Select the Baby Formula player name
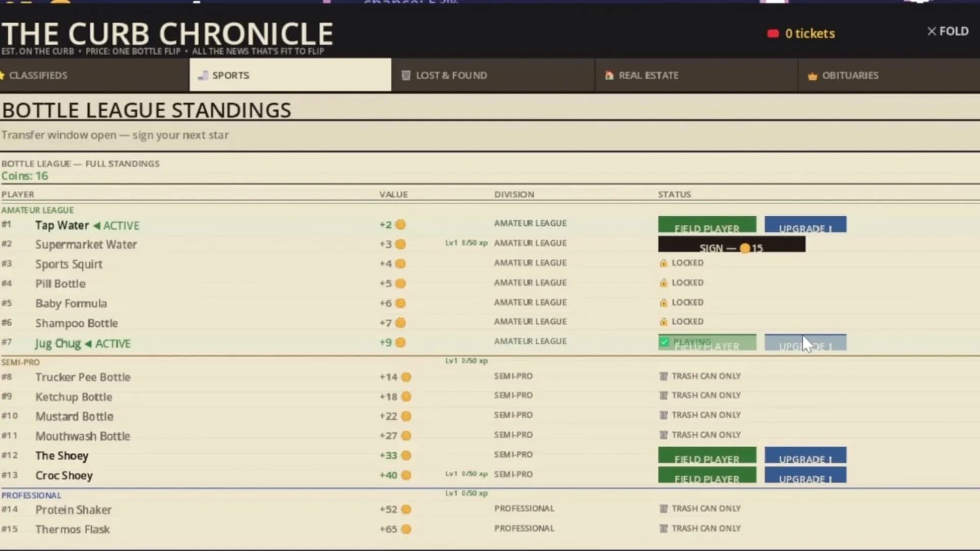Viewport: 980px width, 551px height. pos(71,304)
